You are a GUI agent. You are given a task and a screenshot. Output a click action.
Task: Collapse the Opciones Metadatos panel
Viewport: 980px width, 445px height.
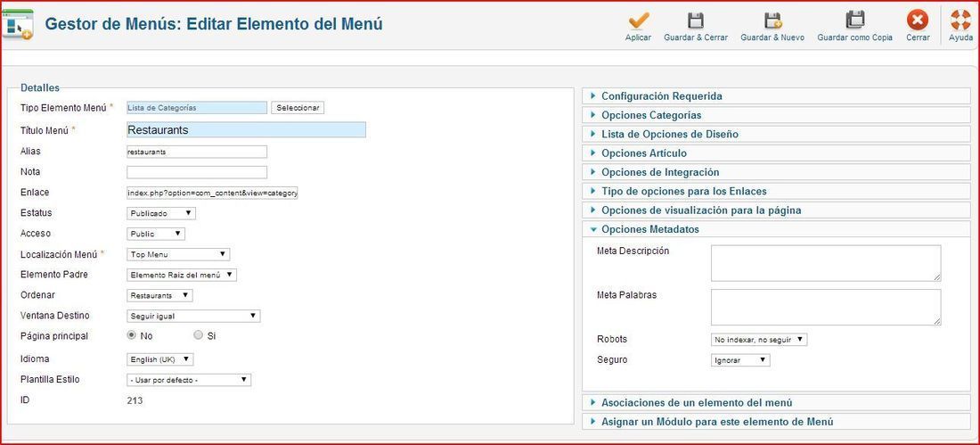pos(776,229)
